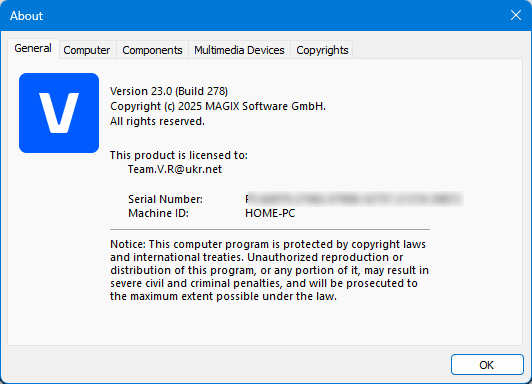Select the Version 23.0 (Build 278) text
This screenshot has width=532, height=384.
(x=169, y=91)
